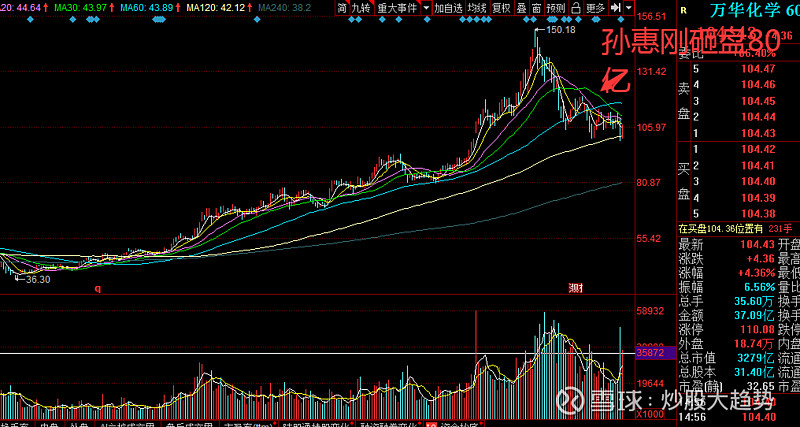Click the jump-to-end arrow icon in toolbar

(615, 8)
